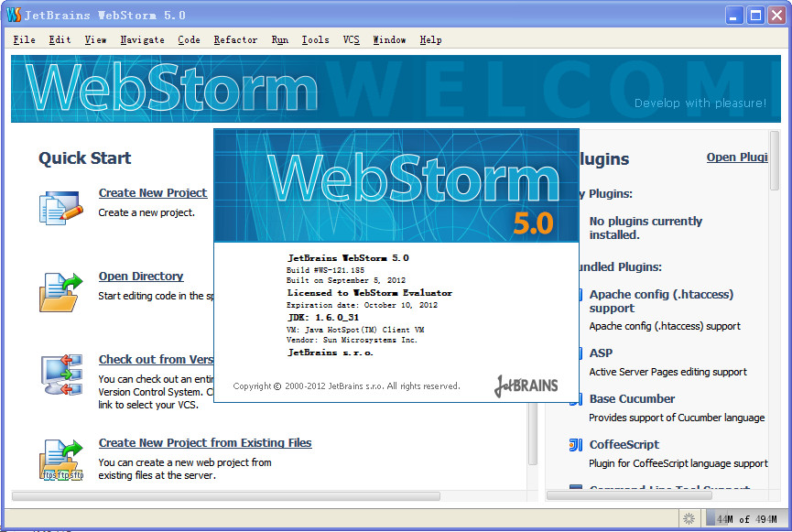Minimize the WebStorm window
792x532 pixels.
pyautogui.click(x=734, y=16)
